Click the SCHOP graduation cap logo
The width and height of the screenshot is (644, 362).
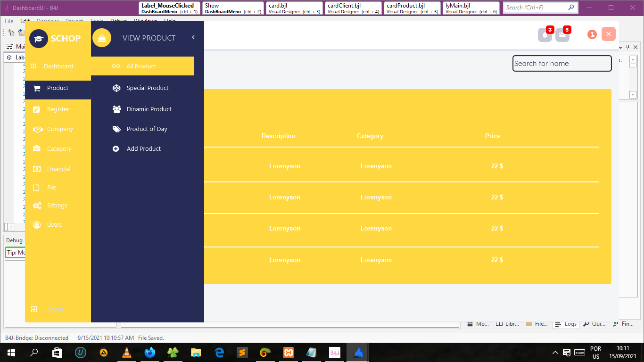(x=39, y=39)
